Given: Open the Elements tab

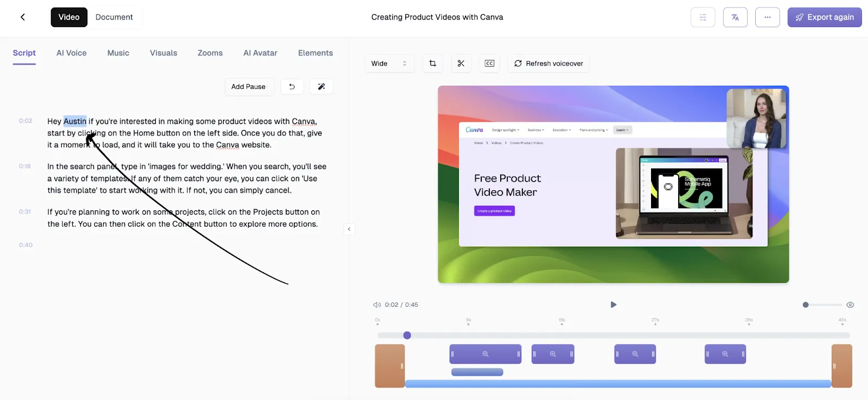Looking at the screenshot, I should point(316,53).
